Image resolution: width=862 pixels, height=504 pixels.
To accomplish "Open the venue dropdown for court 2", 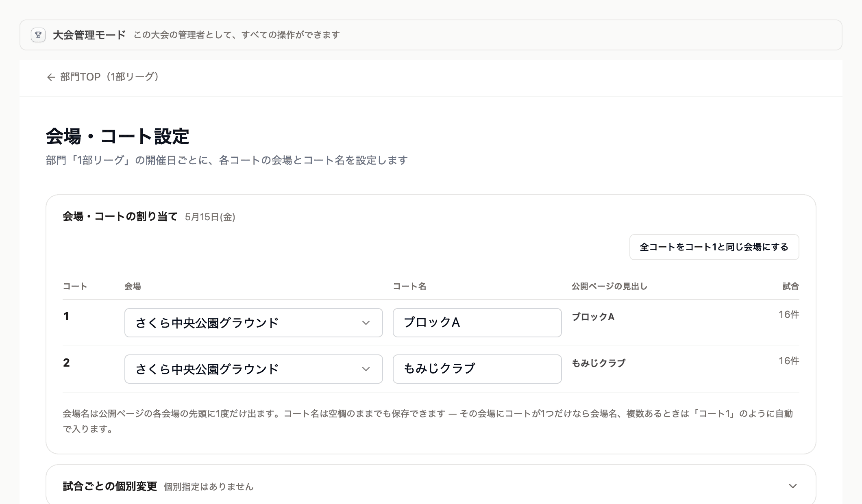I will [x=253, y=369].
